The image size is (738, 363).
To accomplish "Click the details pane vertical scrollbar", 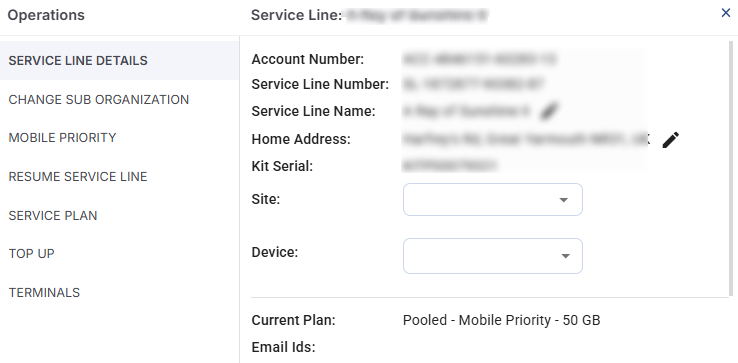I will coord(730,169).
